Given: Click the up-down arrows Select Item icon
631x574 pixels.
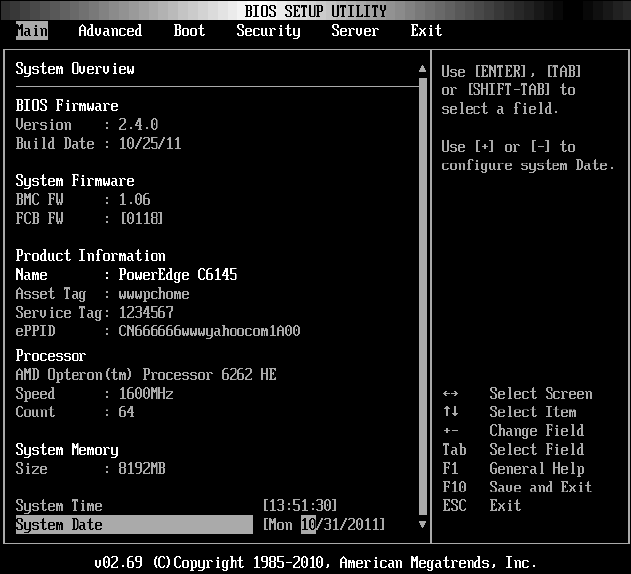Looking at the screenshot, I should 450,411.
